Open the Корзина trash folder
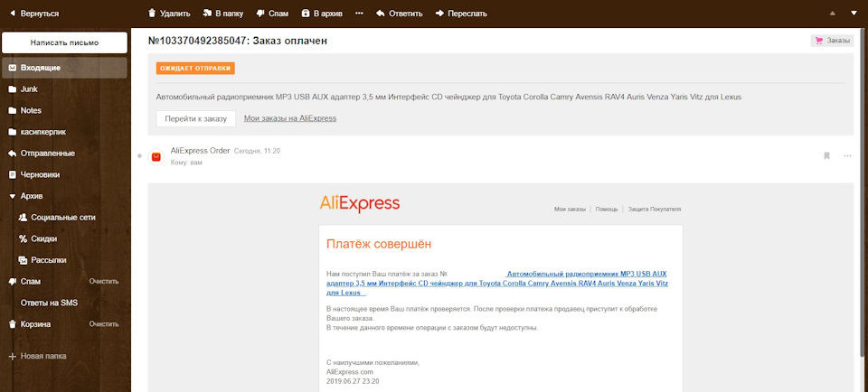868x392 pixels. pyautogui.click(x=35, y=324)
